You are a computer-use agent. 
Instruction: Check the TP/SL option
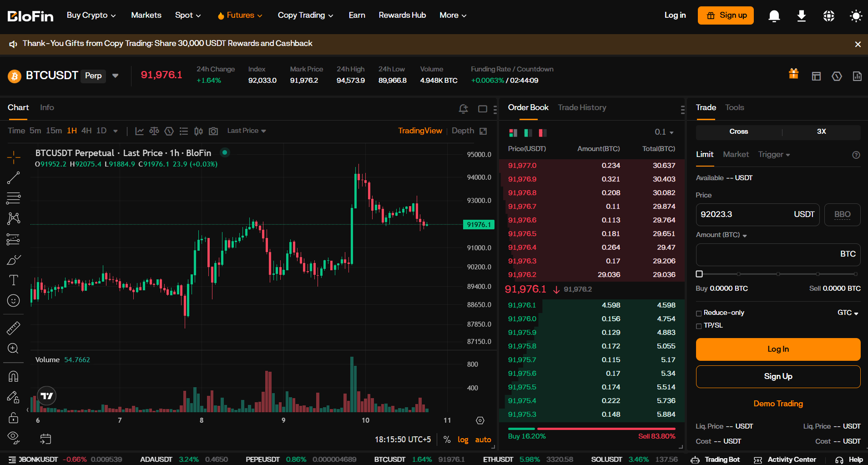tap(699, 326)
